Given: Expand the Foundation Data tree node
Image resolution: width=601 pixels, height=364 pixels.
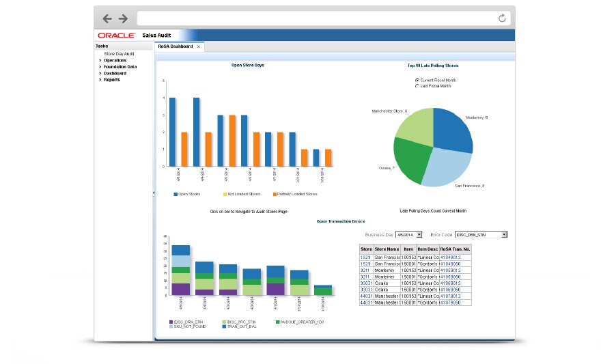Looking at the screenshot, I should coord(100,67).
